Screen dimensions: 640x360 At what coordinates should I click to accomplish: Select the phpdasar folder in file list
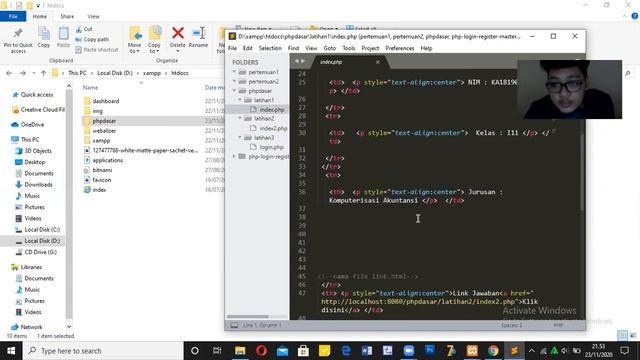click(104, 121)
